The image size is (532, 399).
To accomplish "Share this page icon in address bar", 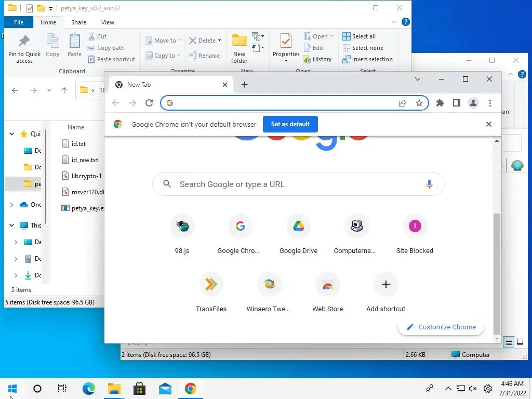I will pyautogui.click(x=403, y=103).
